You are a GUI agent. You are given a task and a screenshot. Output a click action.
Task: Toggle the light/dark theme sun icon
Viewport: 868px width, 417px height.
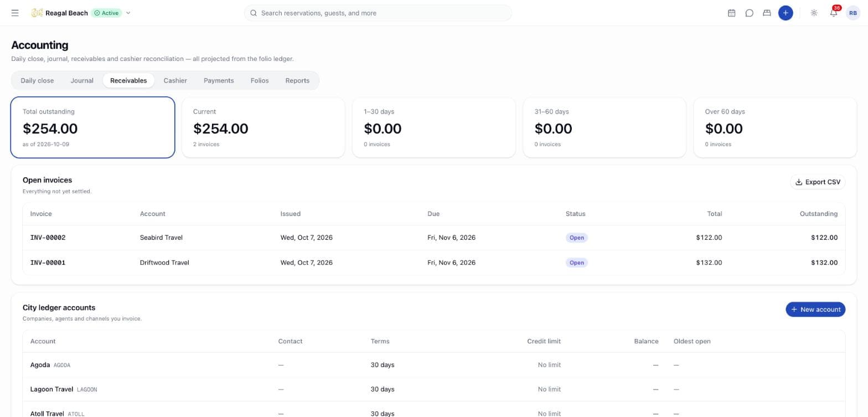click(x=814, y=13)
